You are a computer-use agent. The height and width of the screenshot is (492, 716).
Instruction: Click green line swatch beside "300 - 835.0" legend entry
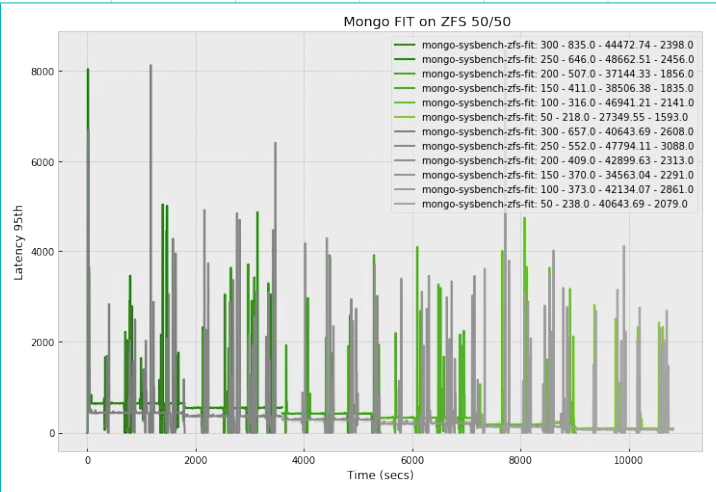[405, 45]
